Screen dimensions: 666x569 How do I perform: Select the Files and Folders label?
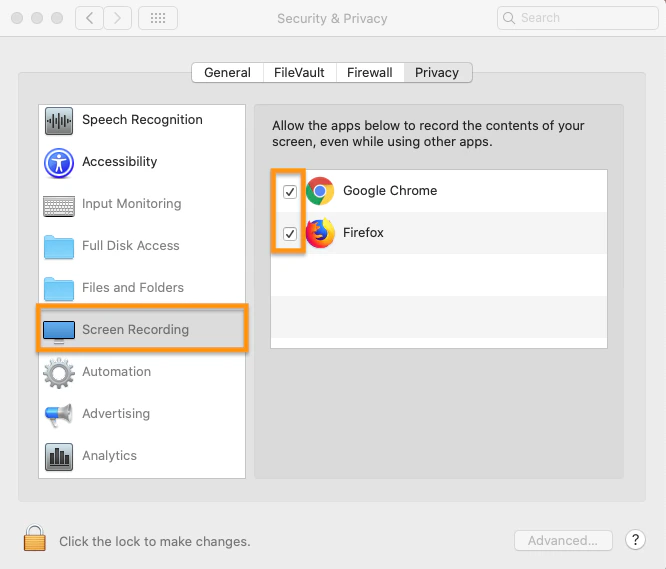click(x=133, y=288)
